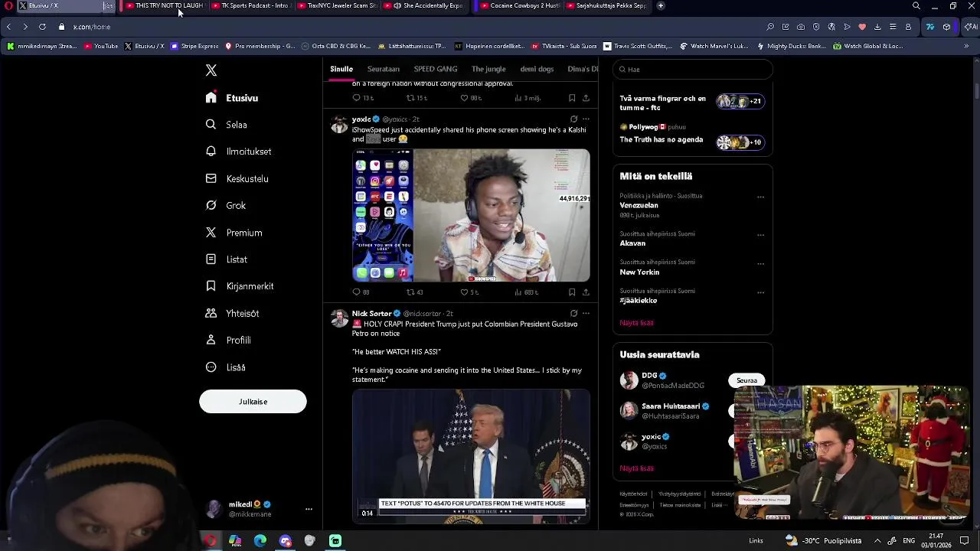Image resolution: width=980 pixels, height=551 pixels.
Task: Play the Trump video in Nick Sortor's post
Action: [x=471, y=457]
